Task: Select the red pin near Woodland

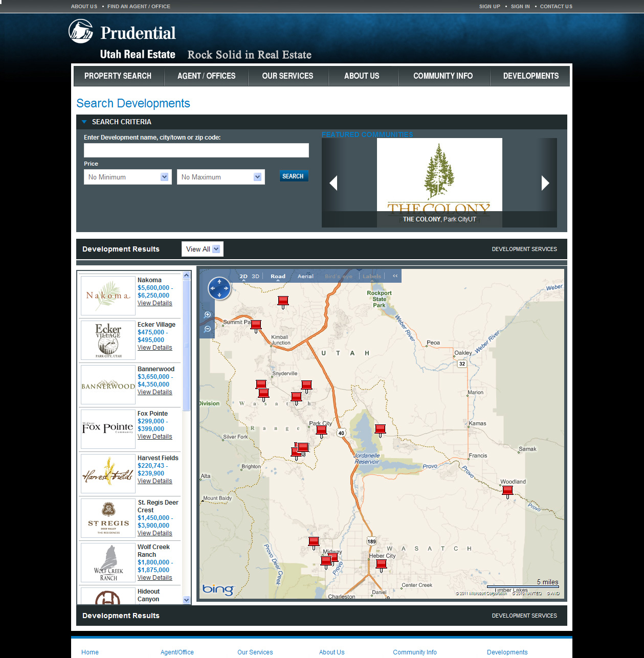Action: [x=507, y=492]
